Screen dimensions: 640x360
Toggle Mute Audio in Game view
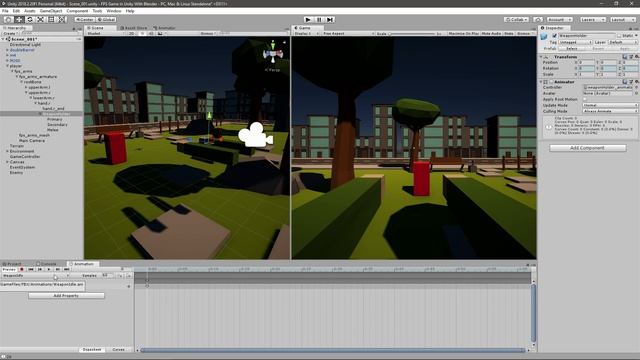pos(491,33)
